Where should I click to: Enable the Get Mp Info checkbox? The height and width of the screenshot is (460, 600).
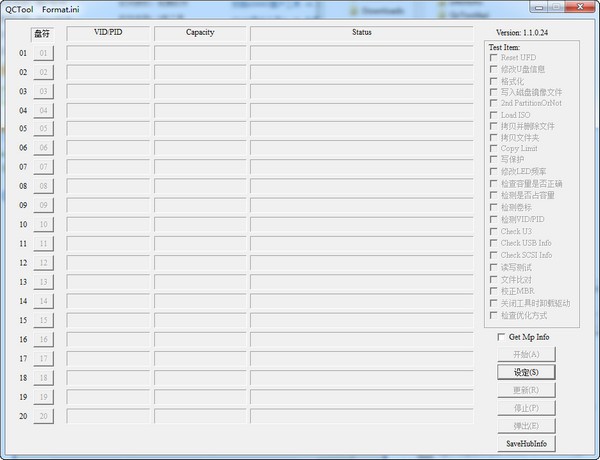click(x=502, y=337)
